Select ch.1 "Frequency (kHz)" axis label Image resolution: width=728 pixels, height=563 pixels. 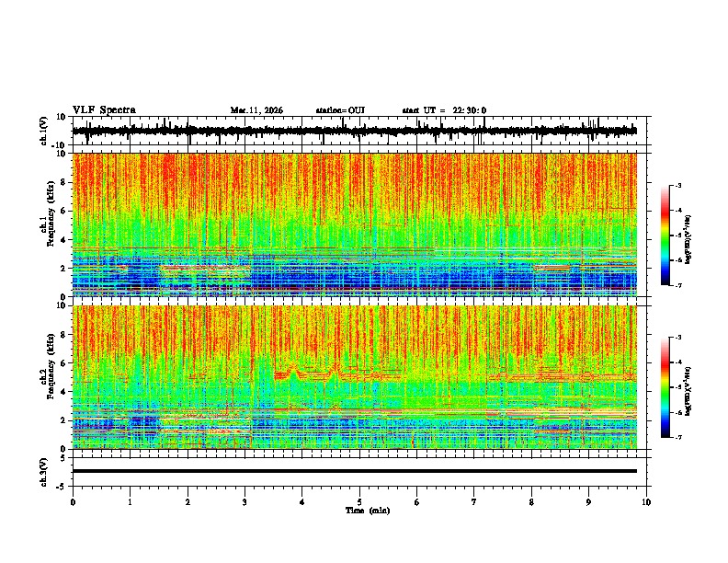tap(51, 214)
